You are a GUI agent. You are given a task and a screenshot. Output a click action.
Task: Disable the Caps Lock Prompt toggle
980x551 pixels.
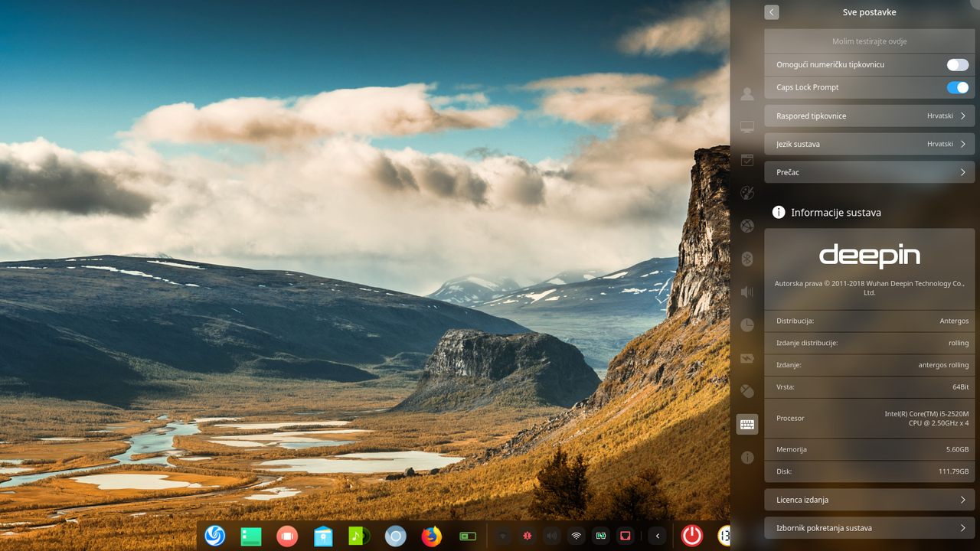coord(957,87)
